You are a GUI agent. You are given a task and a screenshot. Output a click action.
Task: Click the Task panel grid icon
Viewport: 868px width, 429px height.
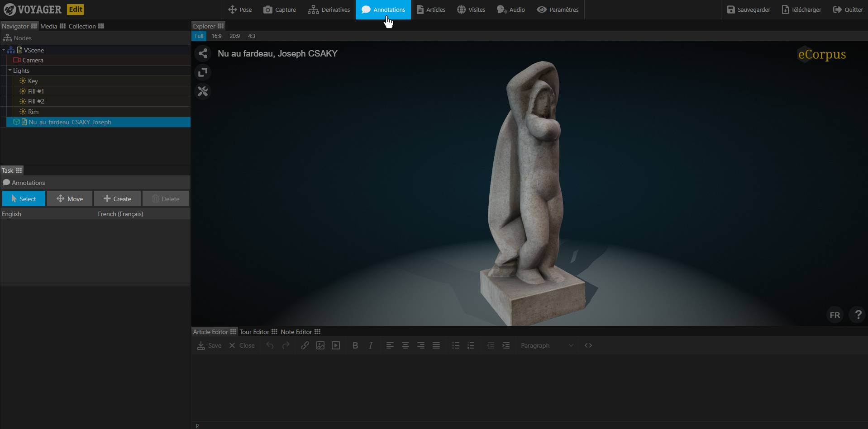[x=19, y=170]
